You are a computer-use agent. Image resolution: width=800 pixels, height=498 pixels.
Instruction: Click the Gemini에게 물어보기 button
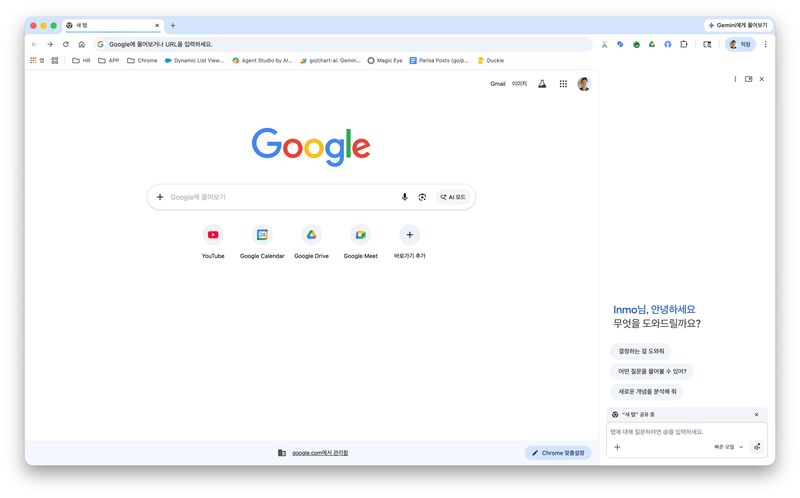tap(738, 25)
